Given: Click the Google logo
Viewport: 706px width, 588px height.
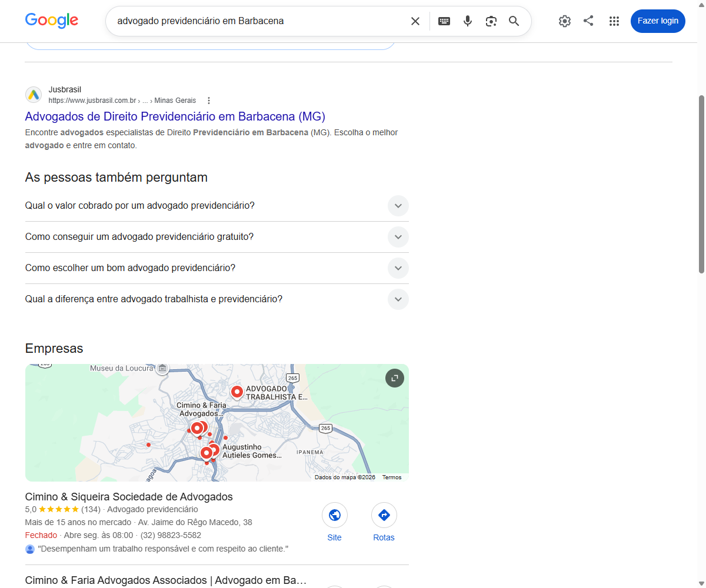Looking at the screenshot, I should [52, 21].
